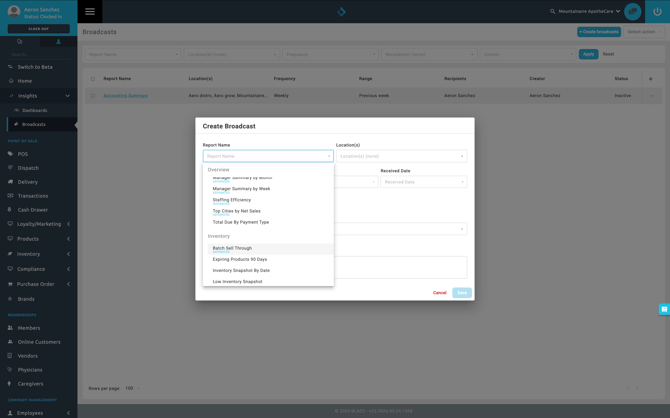Click the Report Name input field
670x418 pixels.
pyautogui.click(x=266, y=156)
